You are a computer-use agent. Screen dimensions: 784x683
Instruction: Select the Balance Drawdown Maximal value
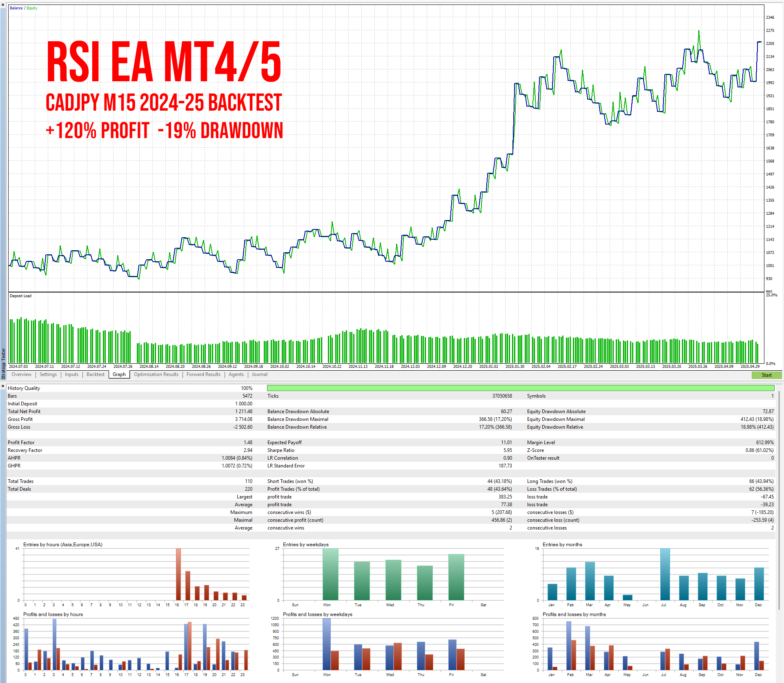(495, 419)
